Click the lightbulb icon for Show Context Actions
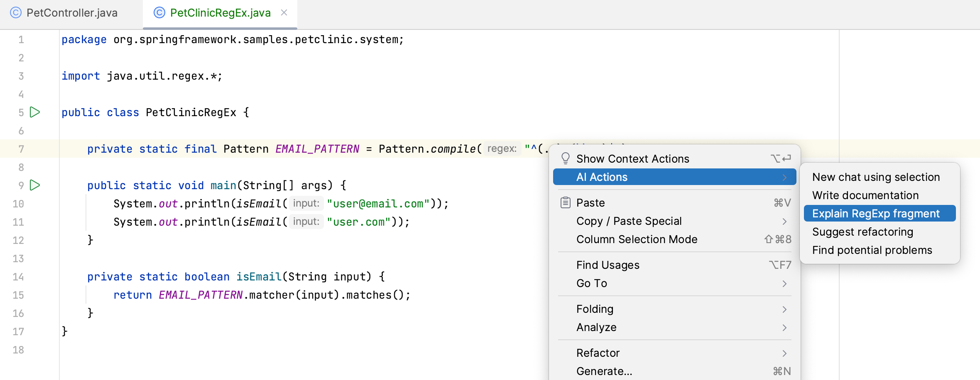This screenshot has width=980, height=380. pyautogui.click(x=565, y=158)
